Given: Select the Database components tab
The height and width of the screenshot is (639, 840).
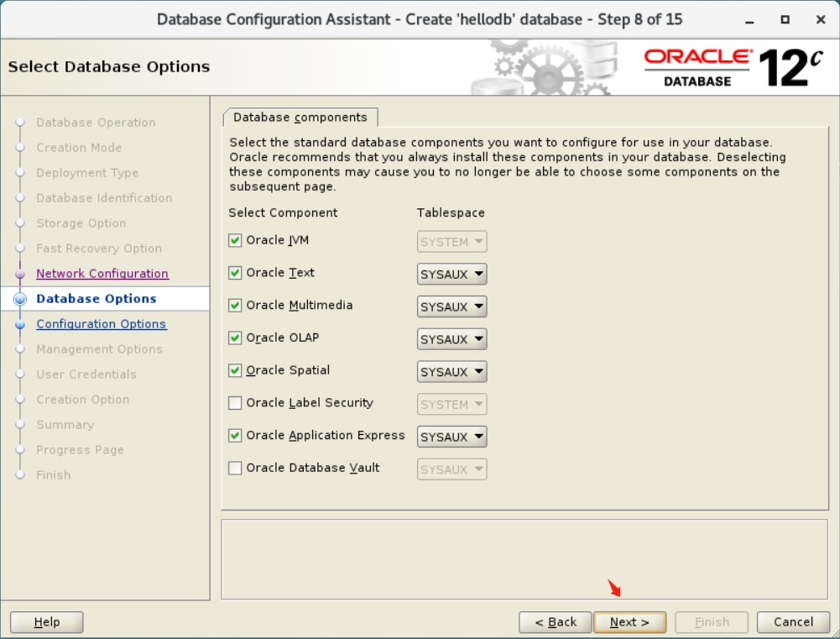Looking at the screenshot, I should click(300, 118).
